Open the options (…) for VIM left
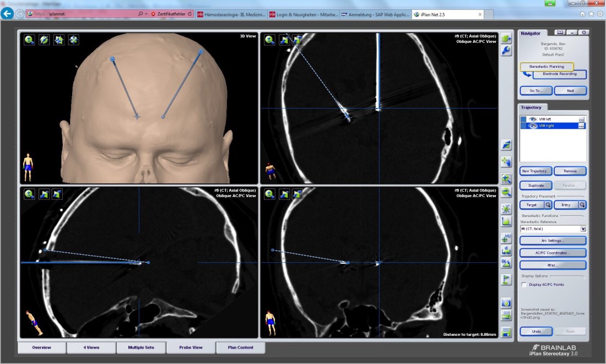Viewport: 606px width, 364px height. [581, 119]
